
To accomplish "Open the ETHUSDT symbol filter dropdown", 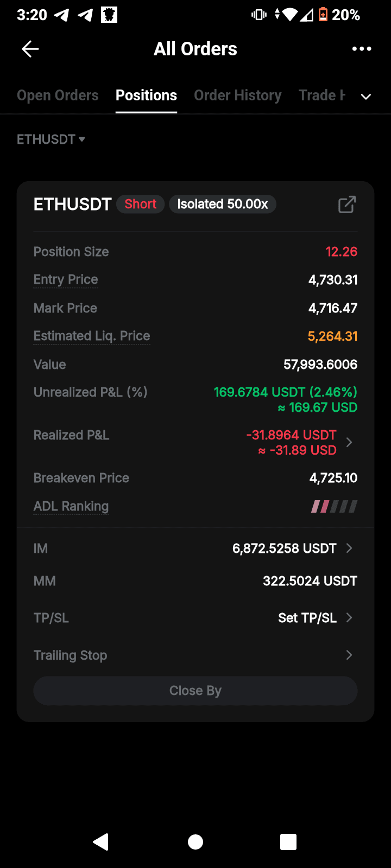I will coord(51,139).
